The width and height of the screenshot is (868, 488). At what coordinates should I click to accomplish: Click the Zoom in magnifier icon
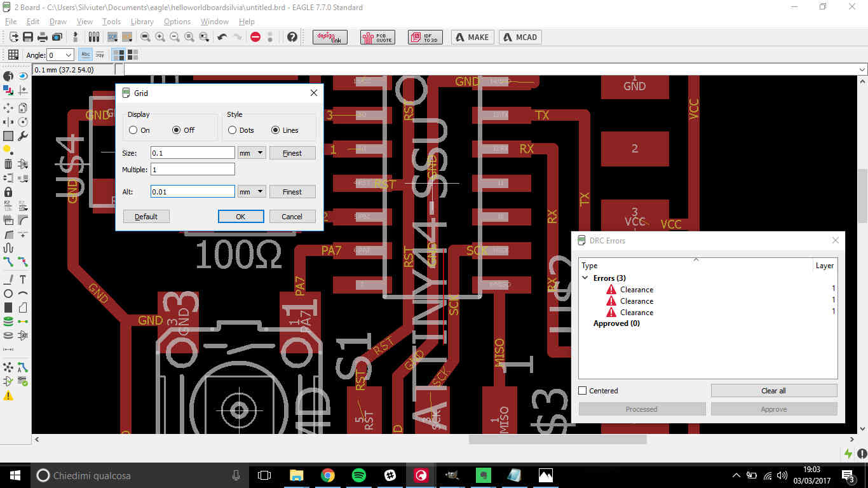(160, 37)
